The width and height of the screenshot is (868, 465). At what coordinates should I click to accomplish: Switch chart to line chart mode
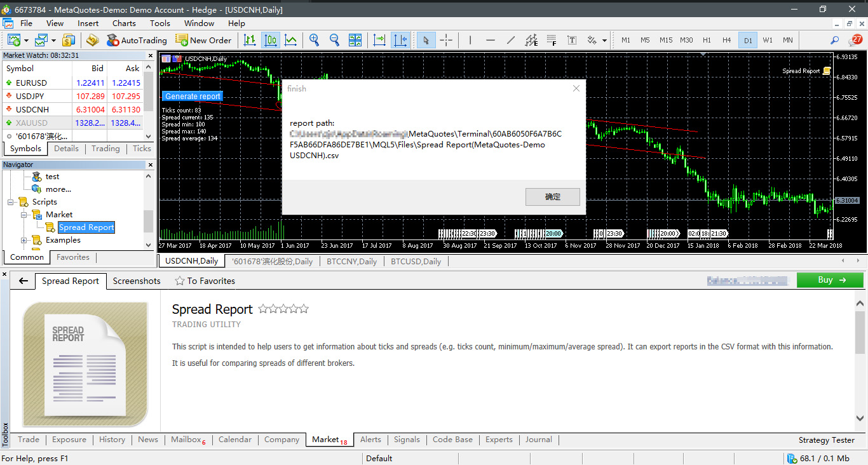291,40
